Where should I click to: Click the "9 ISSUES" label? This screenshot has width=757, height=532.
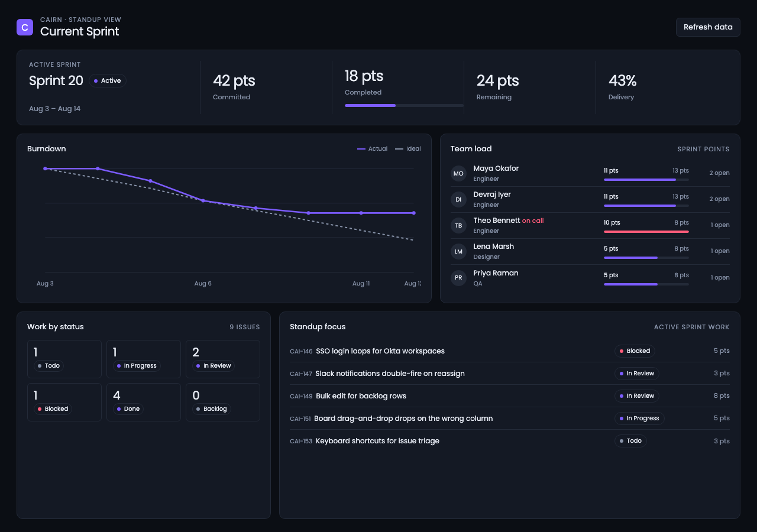point(245,327)
